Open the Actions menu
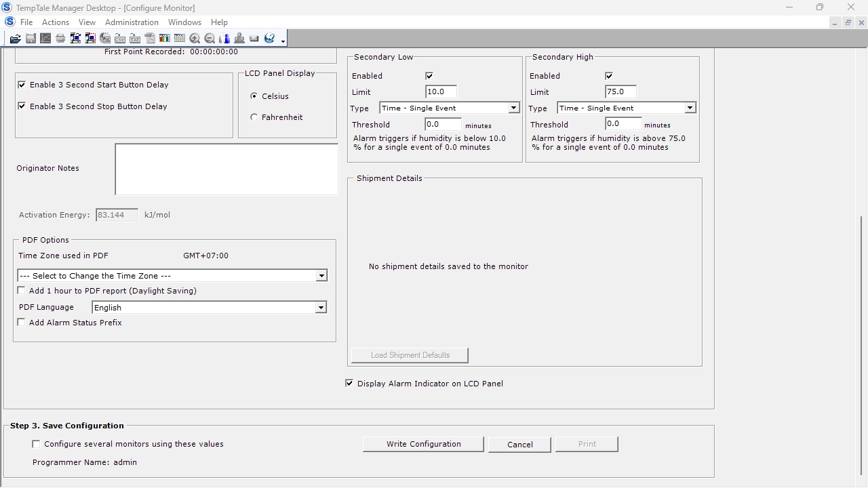 pyautogui.click(x=56, y=22)
